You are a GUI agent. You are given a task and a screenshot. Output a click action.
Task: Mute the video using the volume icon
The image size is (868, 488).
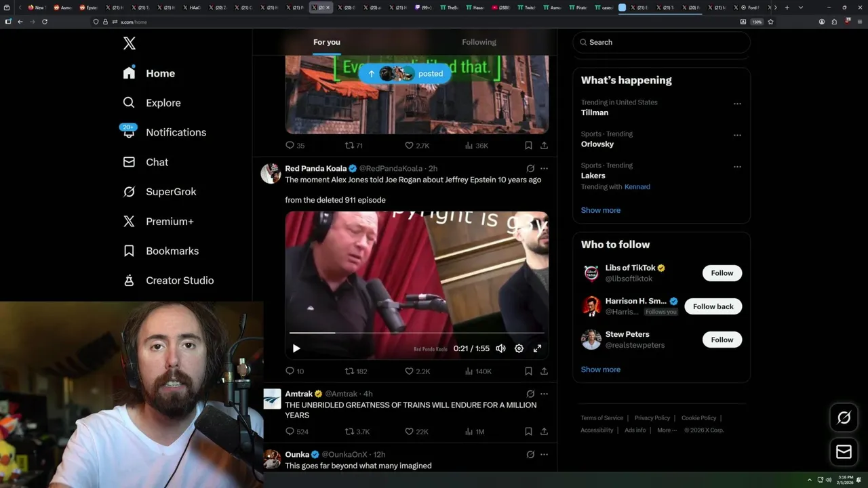[500, 348]
